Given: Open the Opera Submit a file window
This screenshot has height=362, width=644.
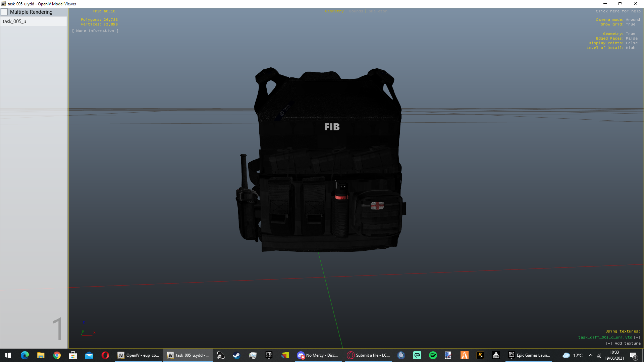Looking at the screenshot, I should [x=369, y=355].
